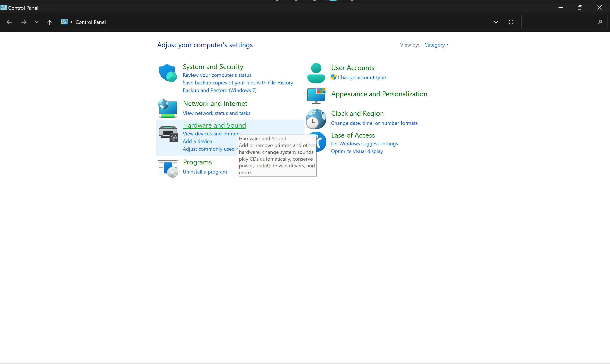Open Adjust commonly used mobility settings link

(x=210, y=149)
